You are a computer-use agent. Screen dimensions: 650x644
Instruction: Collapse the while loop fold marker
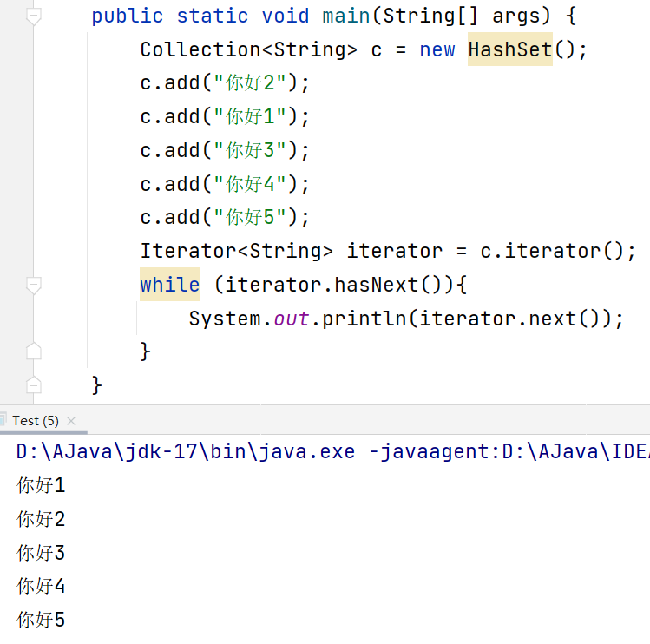pos(34,286)
